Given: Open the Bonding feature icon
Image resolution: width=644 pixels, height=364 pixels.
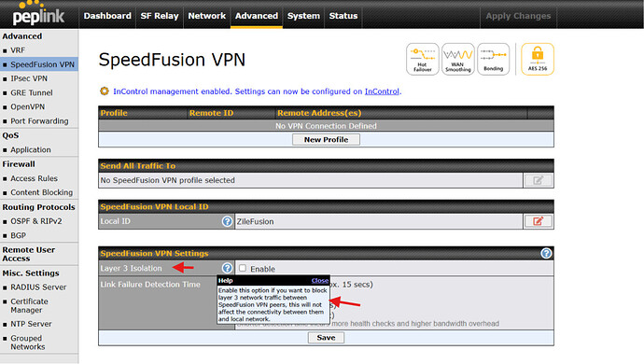Looking at the screenshot, I should pyautogui.click(x=494, y=59).
